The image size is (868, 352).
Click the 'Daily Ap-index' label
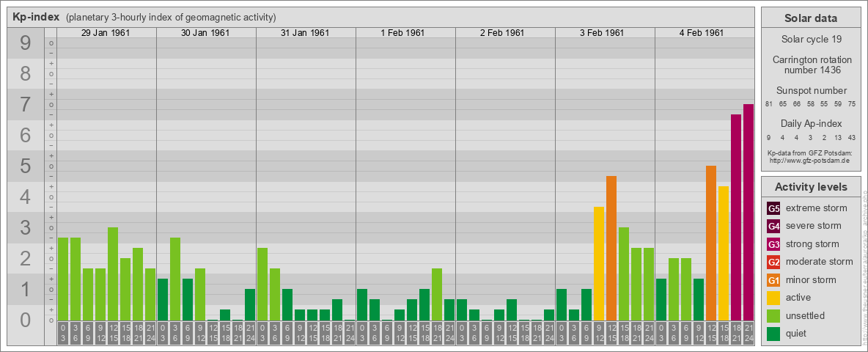811,123
